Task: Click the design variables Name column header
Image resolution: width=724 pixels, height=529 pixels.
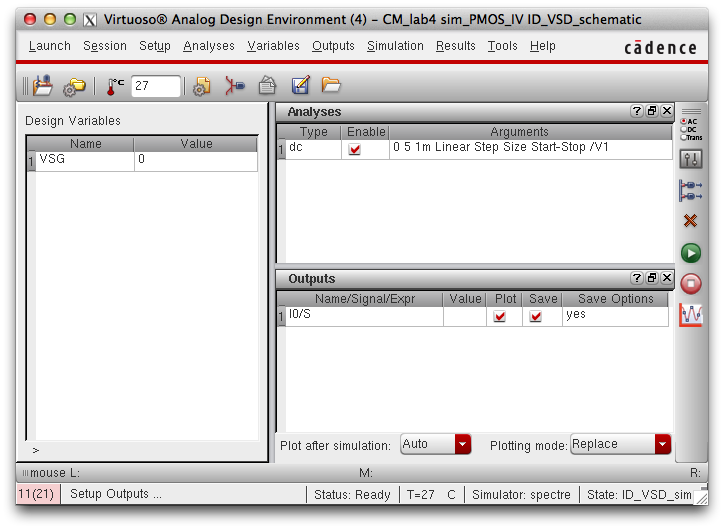Action: tap(85, 144)
